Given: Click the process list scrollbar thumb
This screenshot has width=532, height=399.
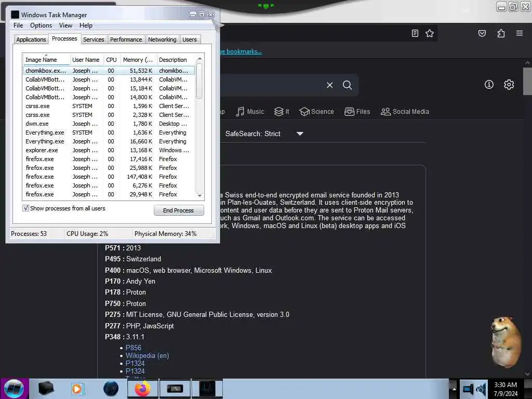Looking at the screenshot, I should coord(199,82).
